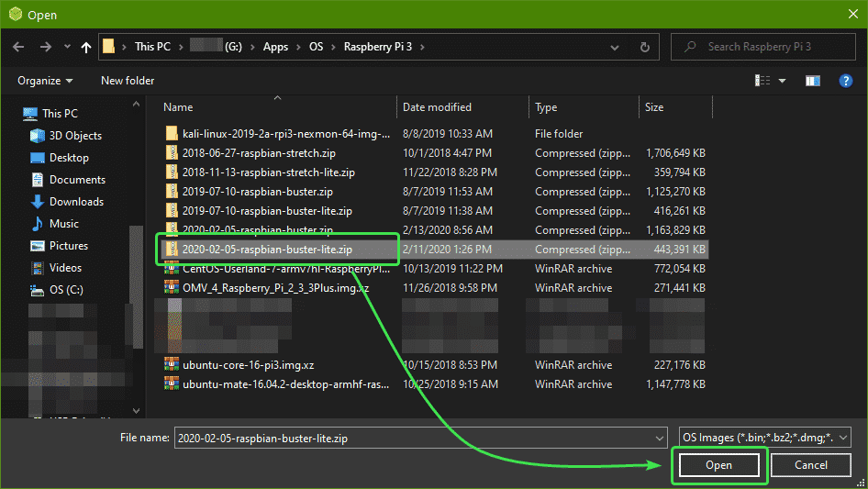This screenshot has height=489, width=868.
Task: Click the OS breadcrumb in the address path
Action: click(316, 47)
